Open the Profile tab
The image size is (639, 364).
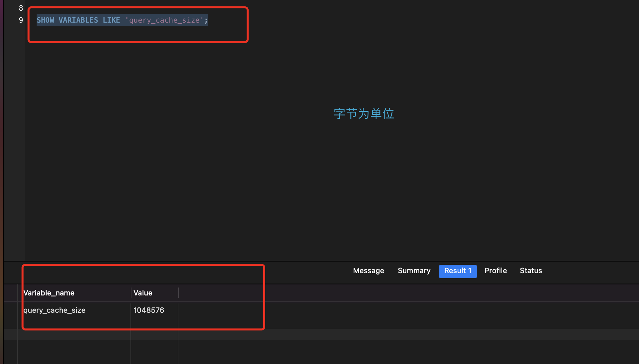point(496,271)
